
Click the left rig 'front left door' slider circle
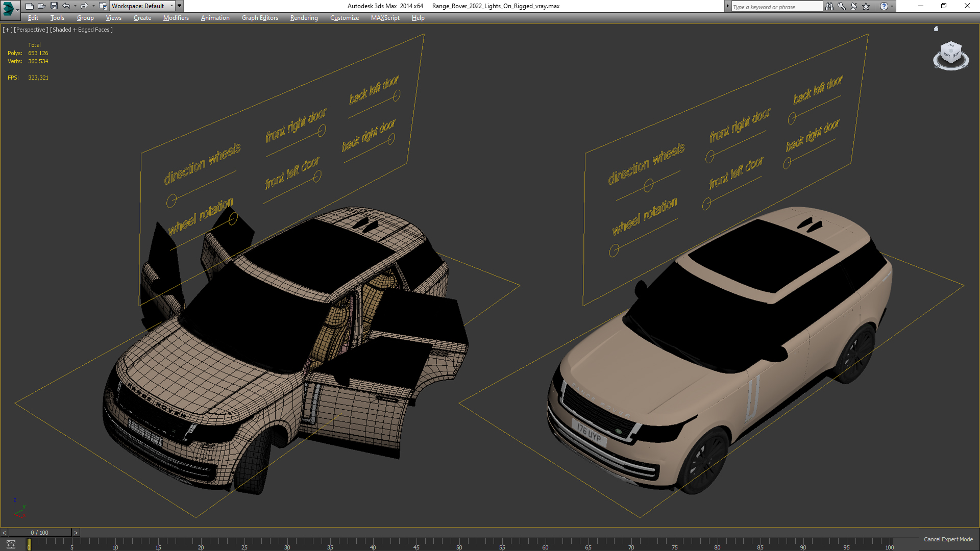click(317, 176)
